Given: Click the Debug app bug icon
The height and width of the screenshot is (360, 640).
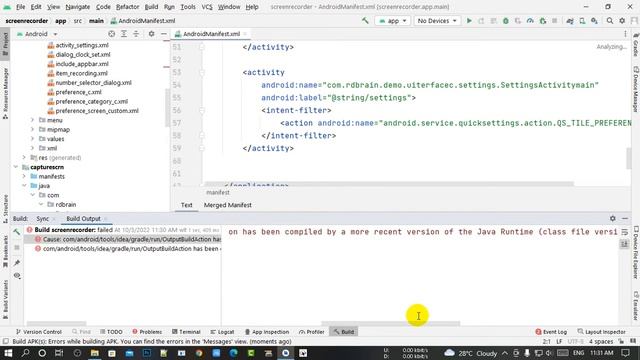Looking at the screenshot, I should tap(506, 20).
